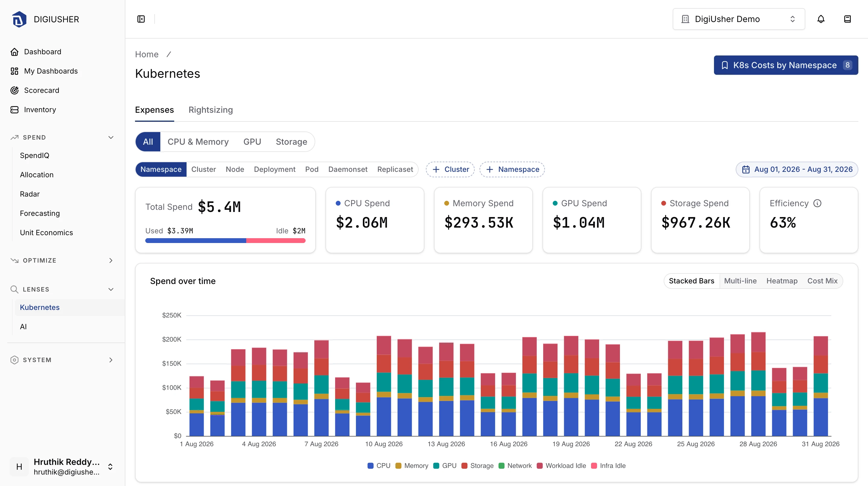The image size is (868, 486).
Task: Group by Cluster
Action: [203, 169]
